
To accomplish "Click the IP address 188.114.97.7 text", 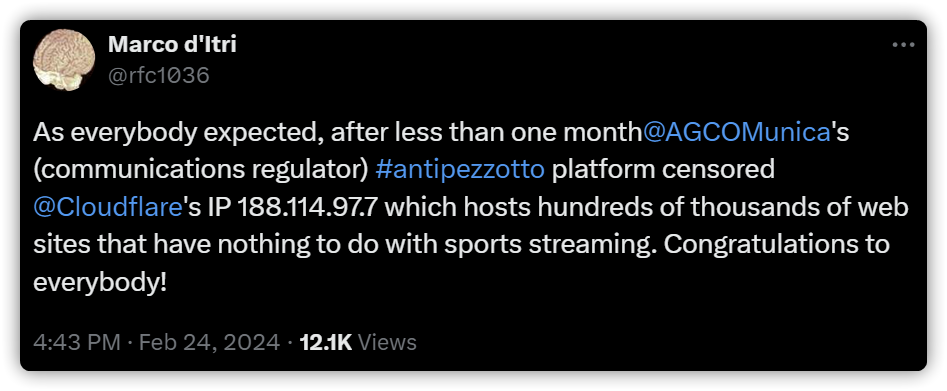I will pyautogui.click(x=309, y=207).
